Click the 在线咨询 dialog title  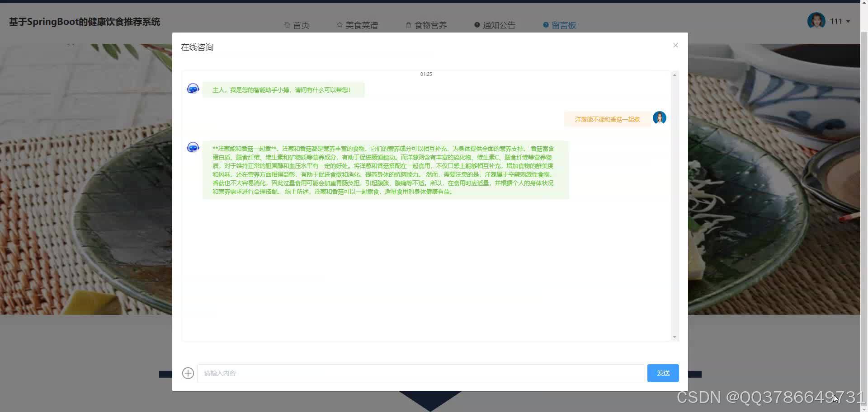pyautogui.click(x=197, y=47)
